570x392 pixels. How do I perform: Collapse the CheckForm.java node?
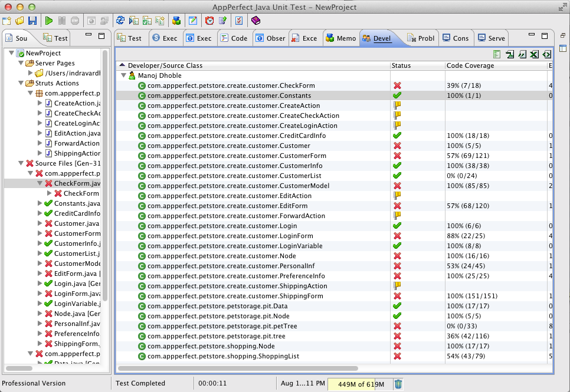coord(40,183)
